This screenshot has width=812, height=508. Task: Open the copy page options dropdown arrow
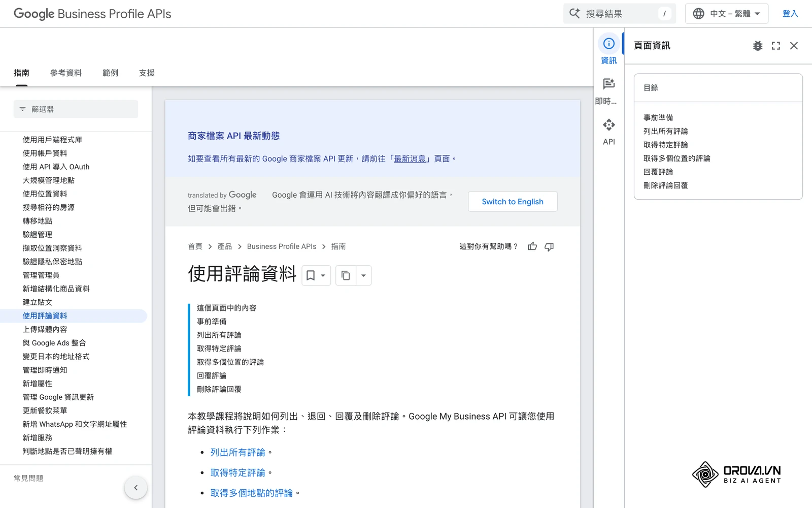point(363,275)
